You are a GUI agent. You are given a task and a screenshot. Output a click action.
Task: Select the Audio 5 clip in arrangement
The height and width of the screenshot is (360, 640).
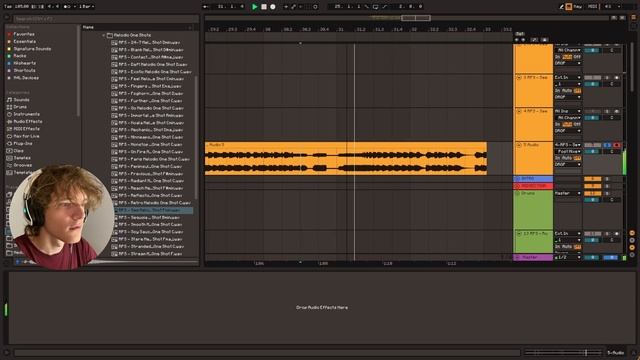click(x=346, y=158)
